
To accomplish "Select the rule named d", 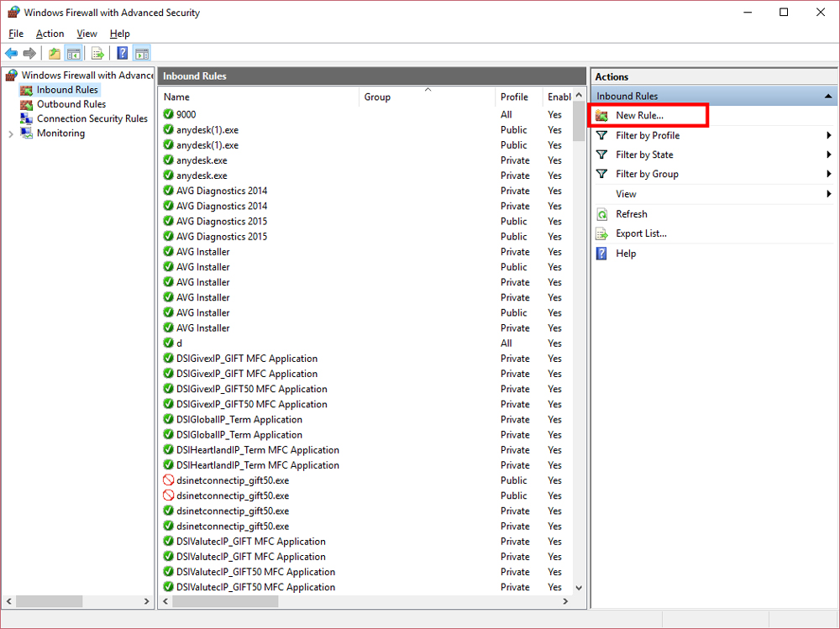I will pyautogui.click(x=180, y=343).
